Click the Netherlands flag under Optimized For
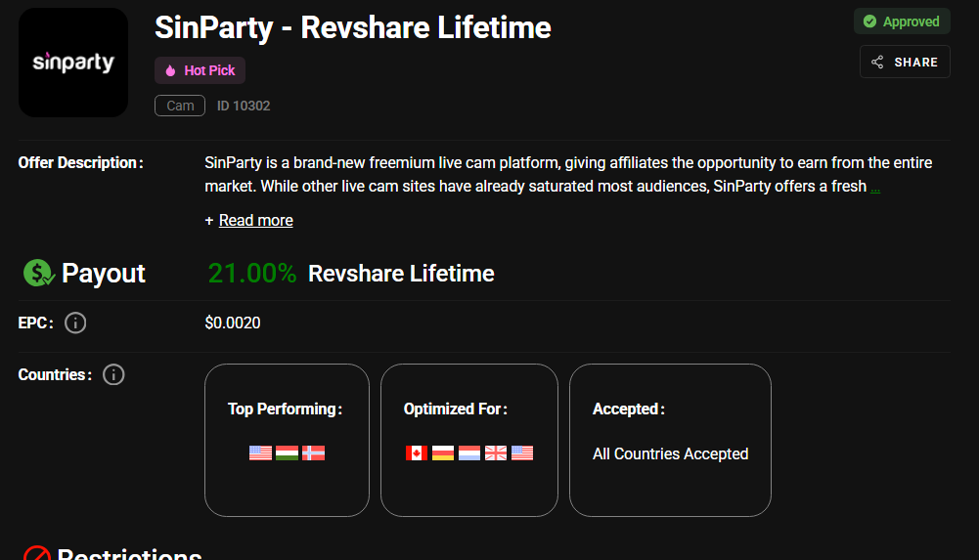The width and height of the screenshot is (979, 560). pos(469,452)
